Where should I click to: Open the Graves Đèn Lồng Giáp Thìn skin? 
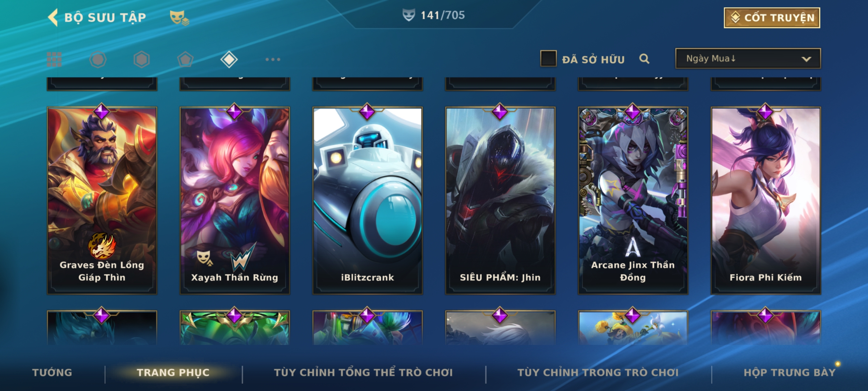pyautogui.click(x=102, y=200)
